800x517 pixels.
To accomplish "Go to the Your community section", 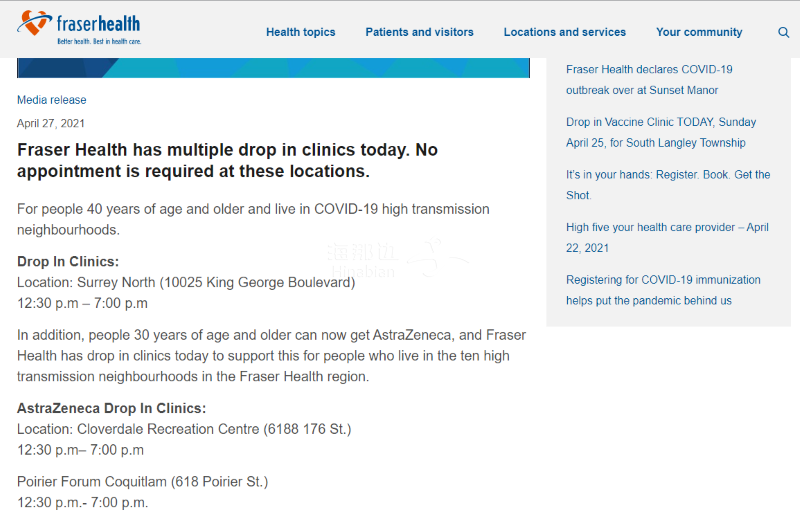I will [x=699, y=32].
